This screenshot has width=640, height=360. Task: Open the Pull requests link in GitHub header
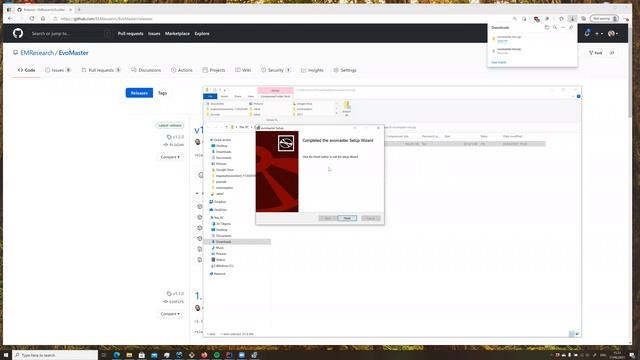pos(131,33)
